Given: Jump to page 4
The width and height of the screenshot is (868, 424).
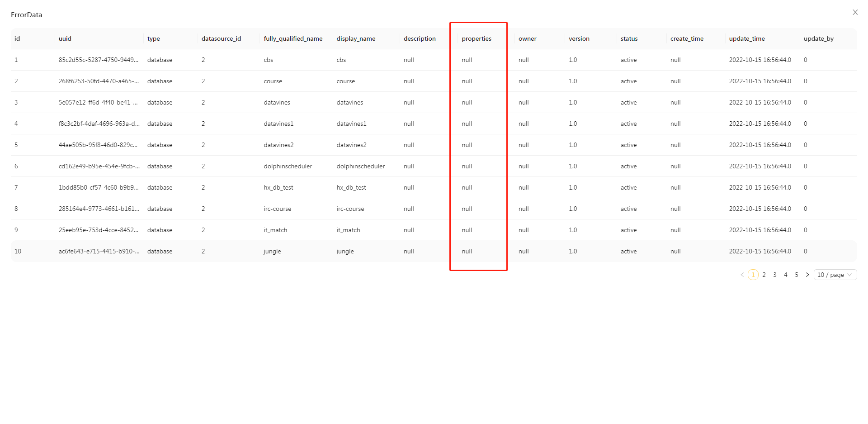Looking at the screenshot, I should click(786, 275).
